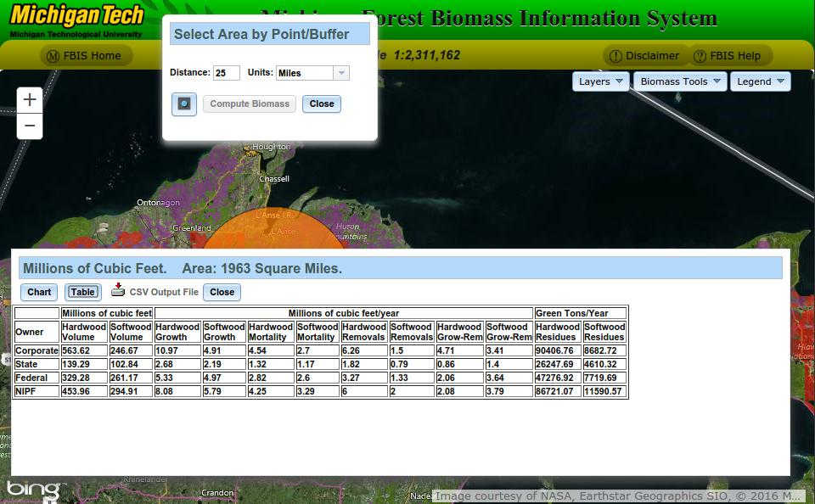
Task: Click the Distance input field
Action: point(226,73)
